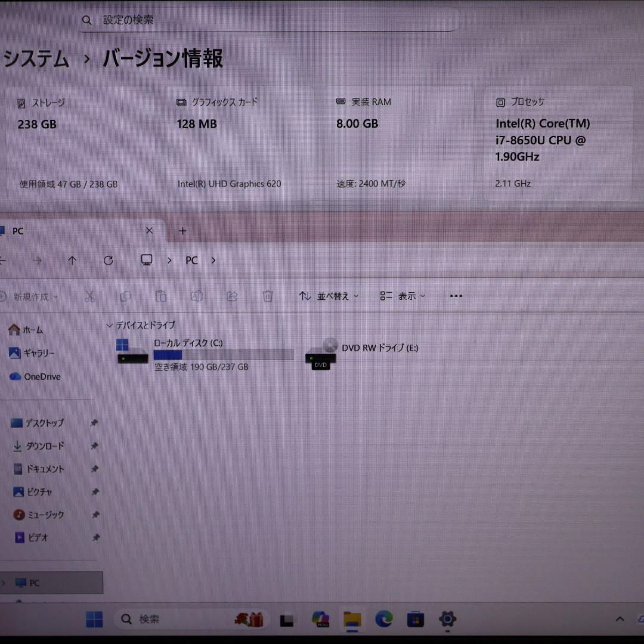Expand the 並べ替え sort dropdown
This screenshot has width=644, height=644.
[x=328, y=296]
